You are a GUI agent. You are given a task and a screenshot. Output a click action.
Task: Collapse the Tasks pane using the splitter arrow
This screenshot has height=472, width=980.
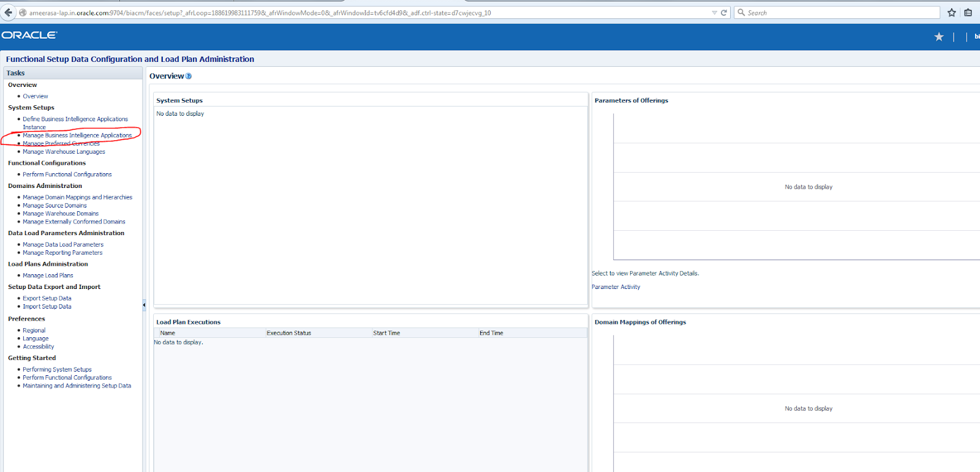click(x=144, y=304)
